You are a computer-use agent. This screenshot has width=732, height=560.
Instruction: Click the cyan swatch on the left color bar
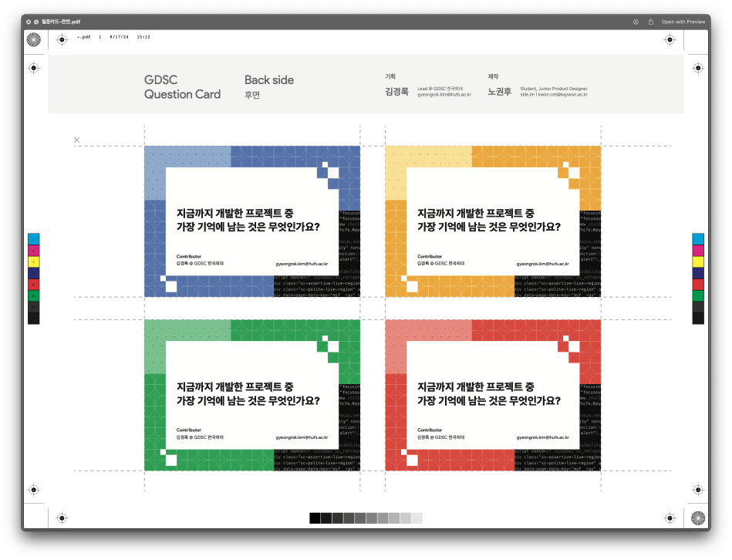pyautogui.click(x=34, y=238)
